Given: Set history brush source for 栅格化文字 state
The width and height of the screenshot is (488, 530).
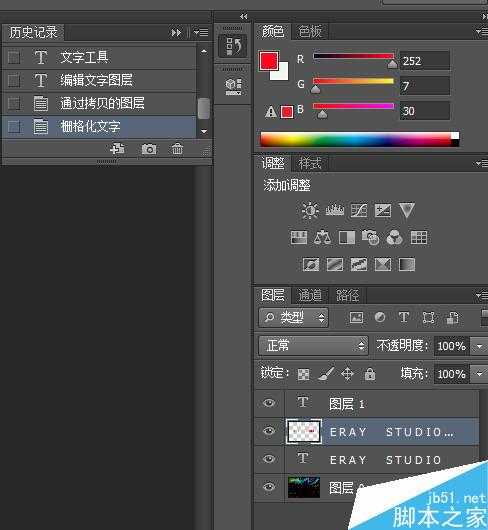Looking at the screenshot, I should (14, 127).
